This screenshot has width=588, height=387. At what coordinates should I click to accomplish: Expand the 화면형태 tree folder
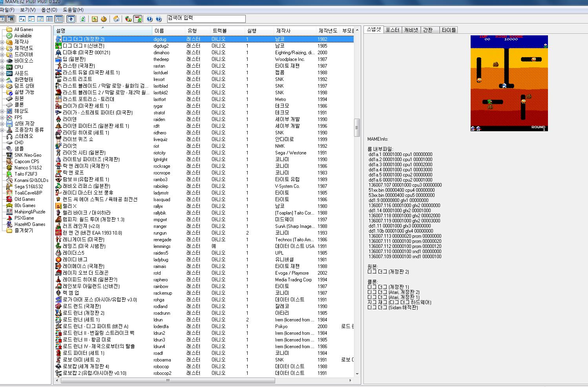point(2,80)
